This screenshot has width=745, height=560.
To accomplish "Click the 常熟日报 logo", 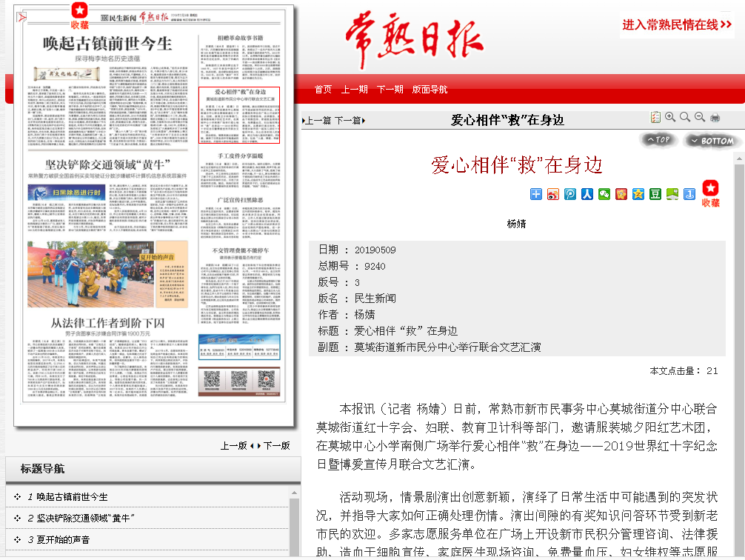I will [x=414, y=41].
